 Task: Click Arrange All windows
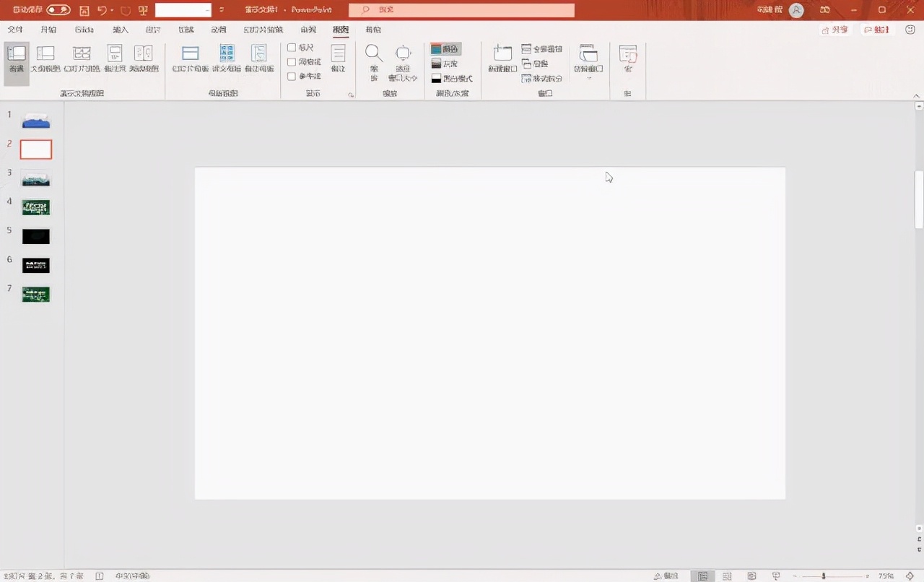[541, 49]
